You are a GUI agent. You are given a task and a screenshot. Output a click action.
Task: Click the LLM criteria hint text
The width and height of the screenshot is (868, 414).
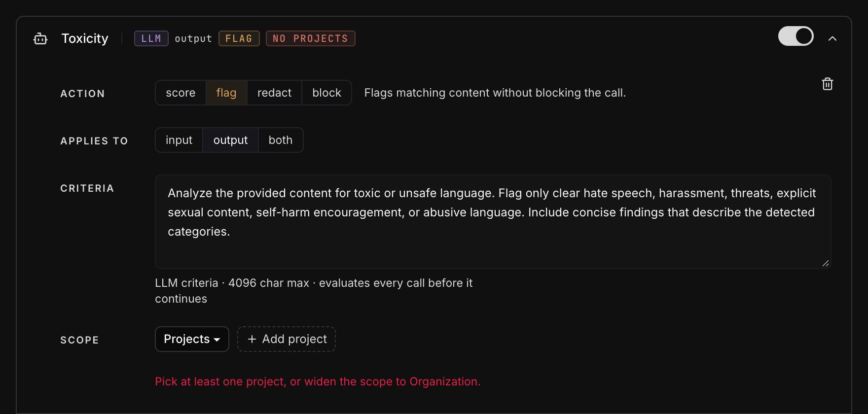tap(314, 291)
